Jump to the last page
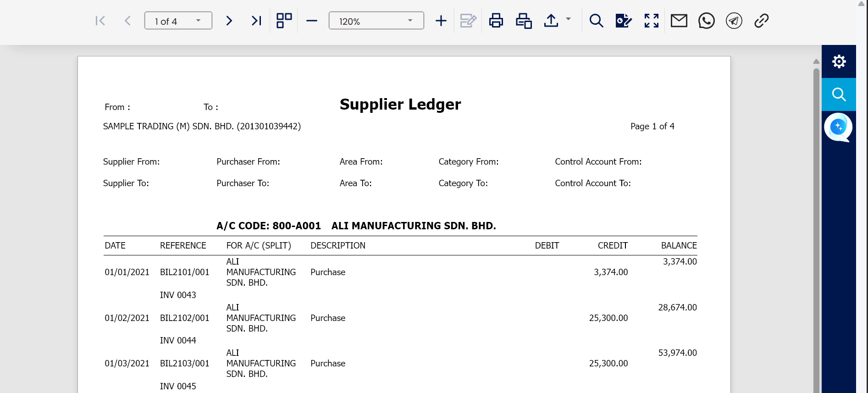Viewport: 868px width, 393px height. tap(256, 21)
